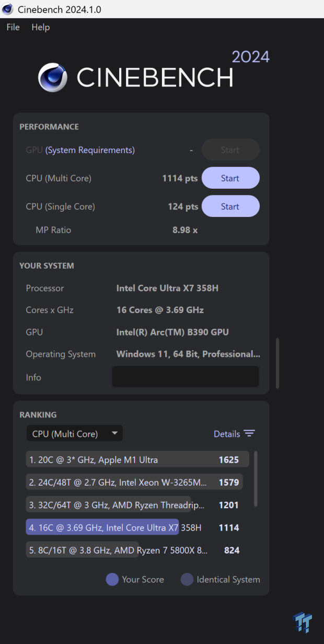Start the CPU (Multi Core) benchmark

coord(230,178)
